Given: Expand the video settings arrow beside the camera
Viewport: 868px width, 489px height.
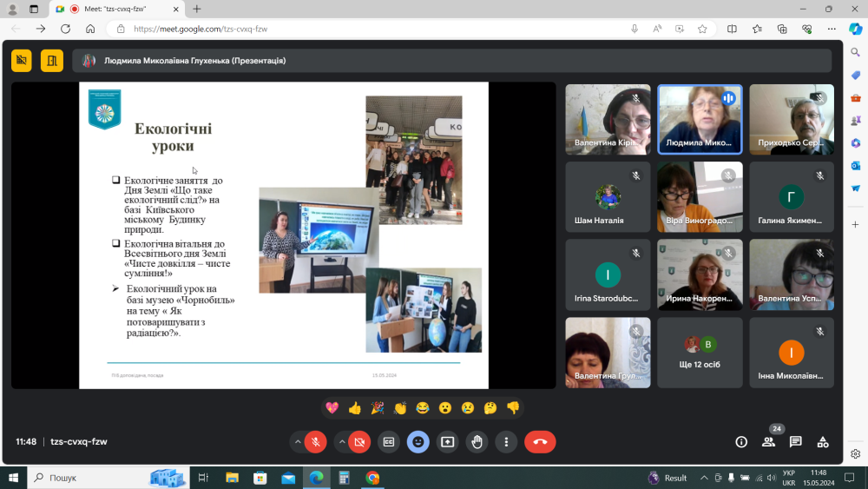Looking at the screenshot, I should [x=342, y=441].
